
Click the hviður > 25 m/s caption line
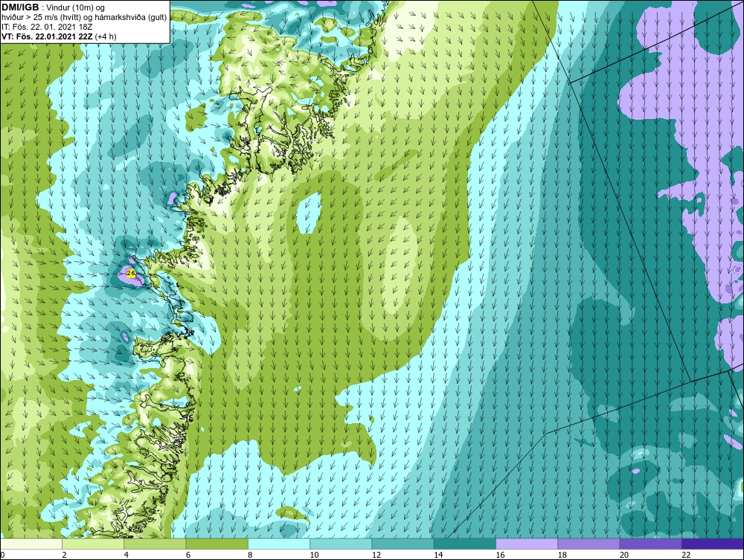84,18
